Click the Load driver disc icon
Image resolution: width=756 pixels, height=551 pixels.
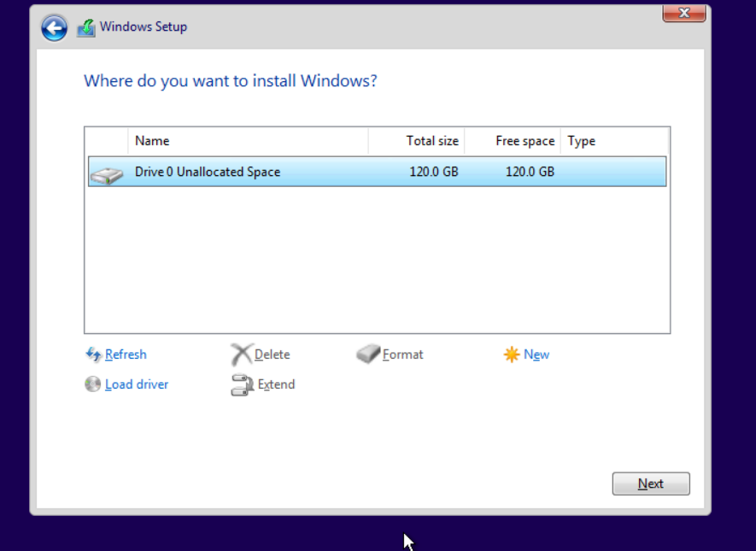coord(92,384)
